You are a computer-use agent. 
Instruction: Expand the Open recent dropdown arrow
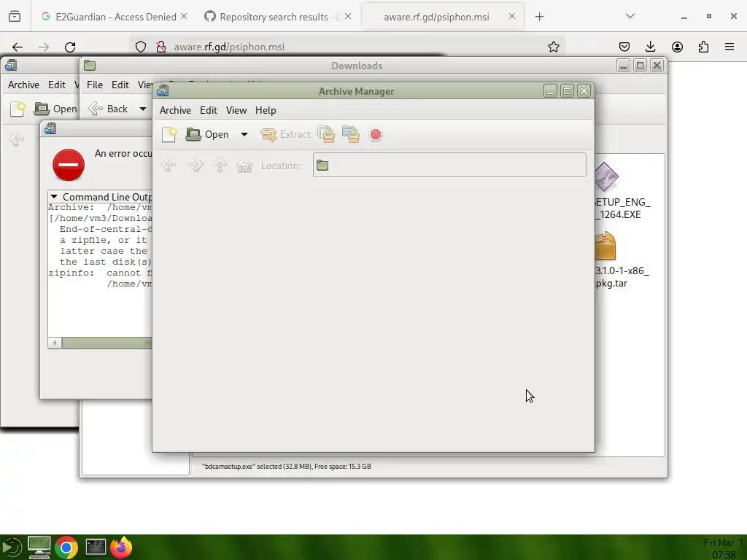pos(244,135)
